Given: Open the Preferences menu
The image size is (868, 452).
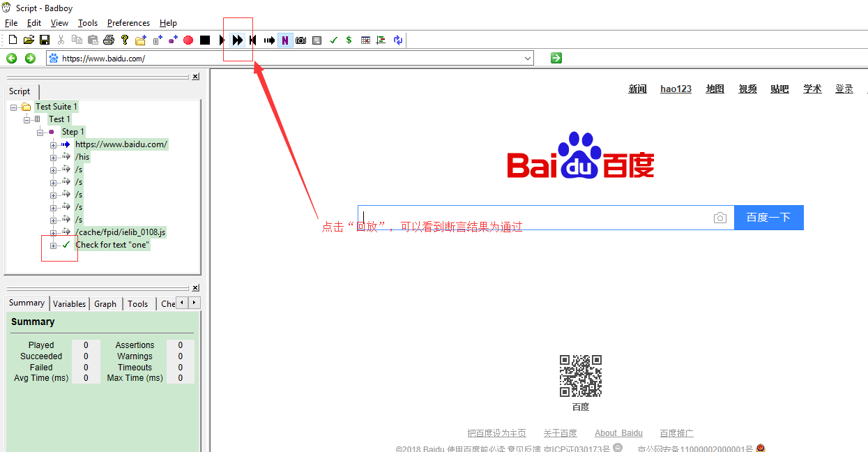Looking at the screenshot, I should [128, 23].
